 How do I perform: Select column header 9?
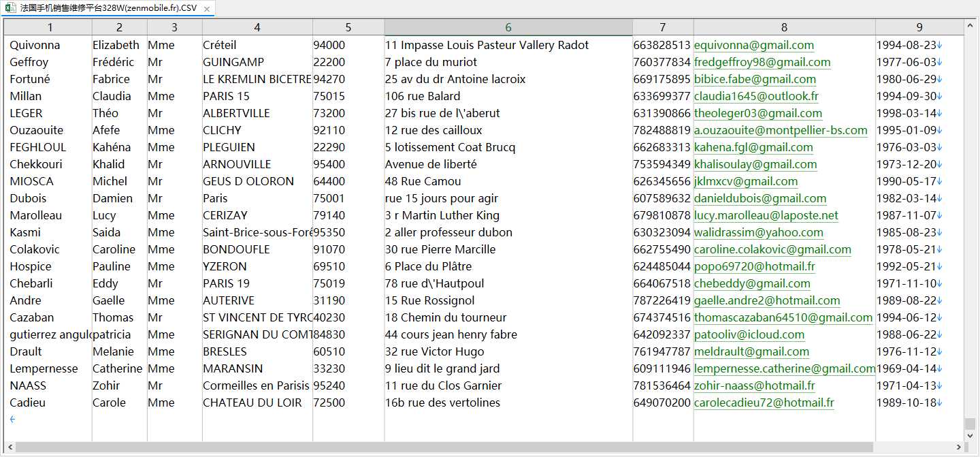click(x=919, y=27)
